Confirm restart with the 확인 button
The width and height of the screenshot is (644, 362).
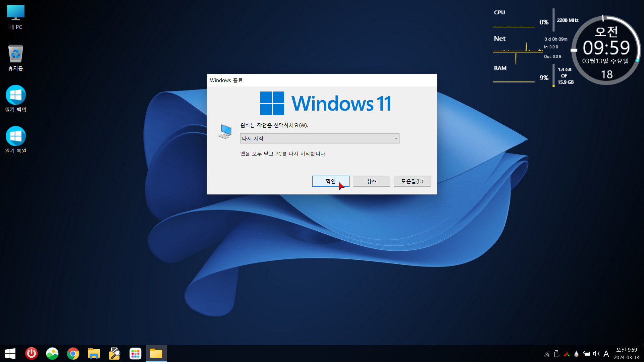[x=331, y=181]
